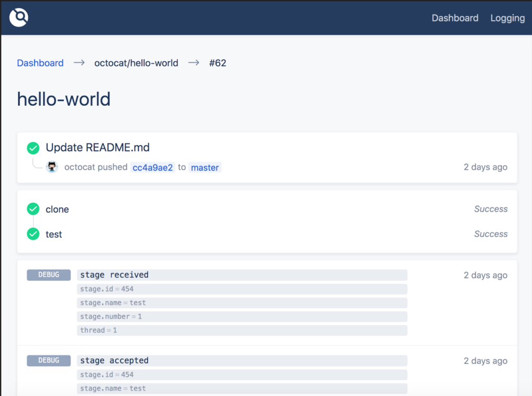The width and height of the screenshot is (532, 396).
Task: Click octocat pushed text
Action: 96,167
